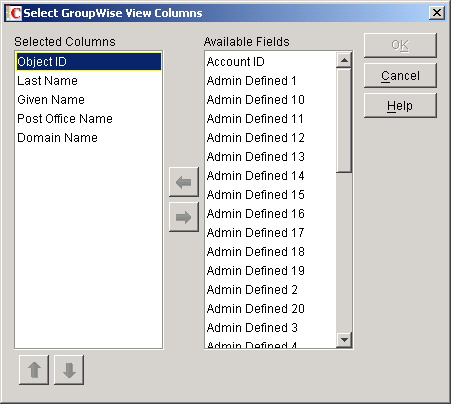Click the right arrow move button

[x=184, y=217]
